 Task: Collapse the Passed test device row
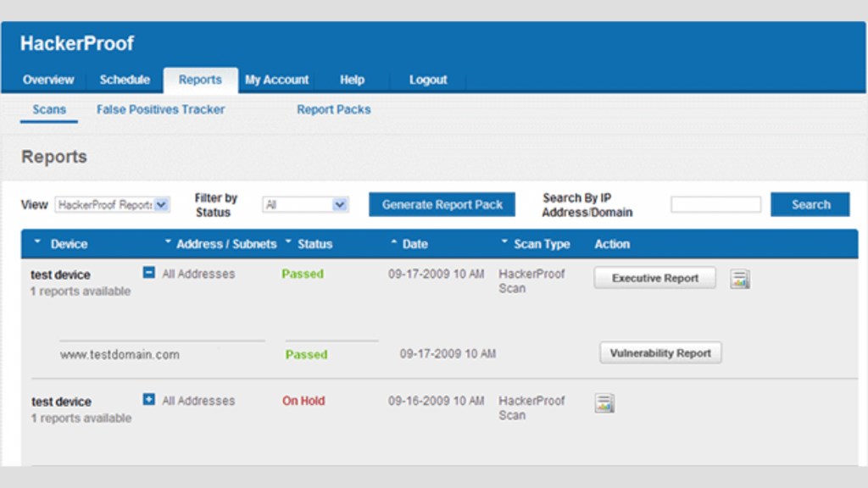[149, 273]
